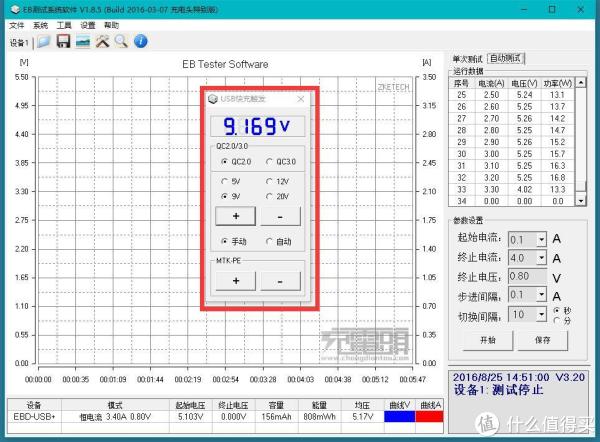Expand the 起始电流 dropdown
This screenshot has width=600, height=442.
point(541,240)
